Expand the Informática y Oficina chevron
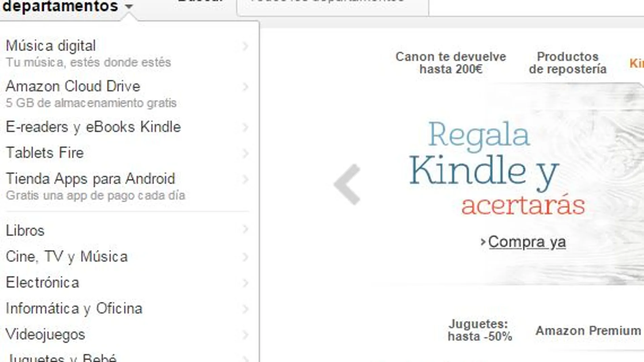 click(245, 309)
